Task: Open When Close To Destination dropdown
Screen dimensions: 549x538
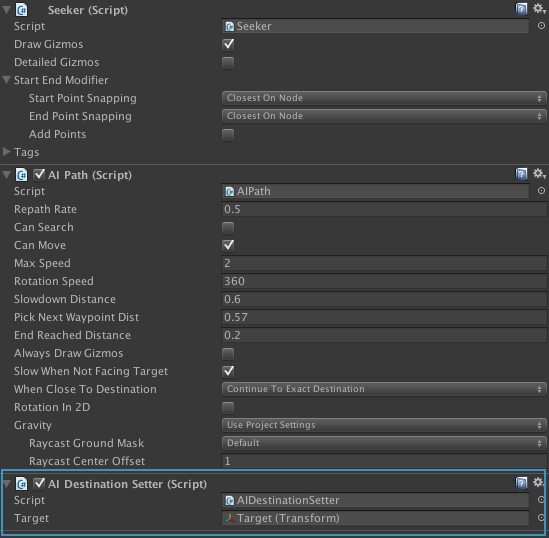Action: point(384,389)
